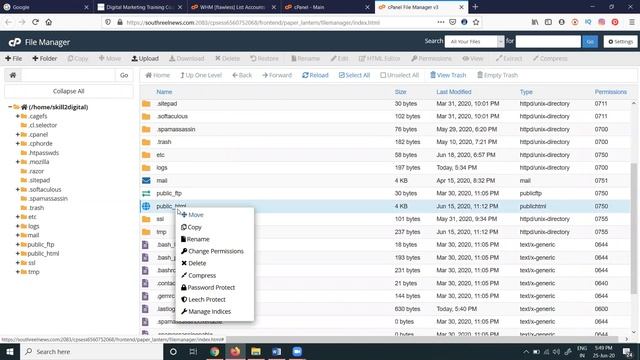Choose Leech Protect from context menu

pyautogui.click(x=203, y=300)
